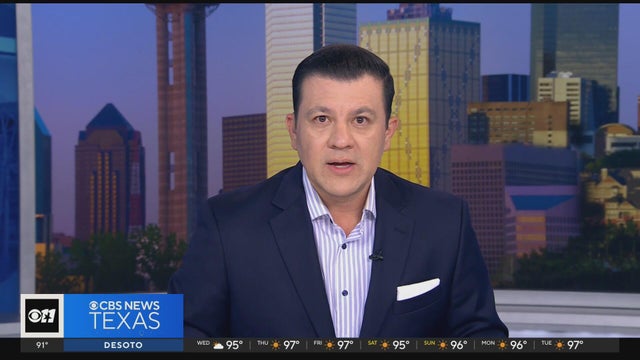This screenshot has width=640, height=360.
Task: Click Wednesday's 95° forecast temperature
Action: tap(235, 345)
